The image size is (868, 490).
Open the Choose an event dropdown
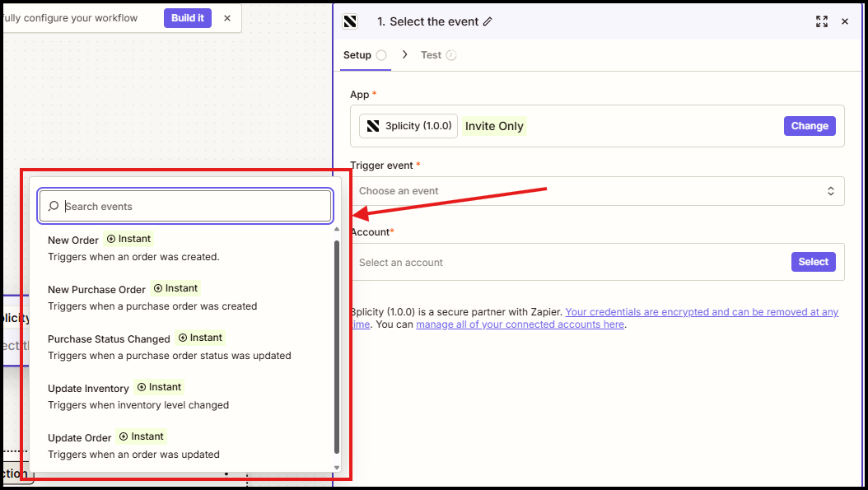coord(597,191)
